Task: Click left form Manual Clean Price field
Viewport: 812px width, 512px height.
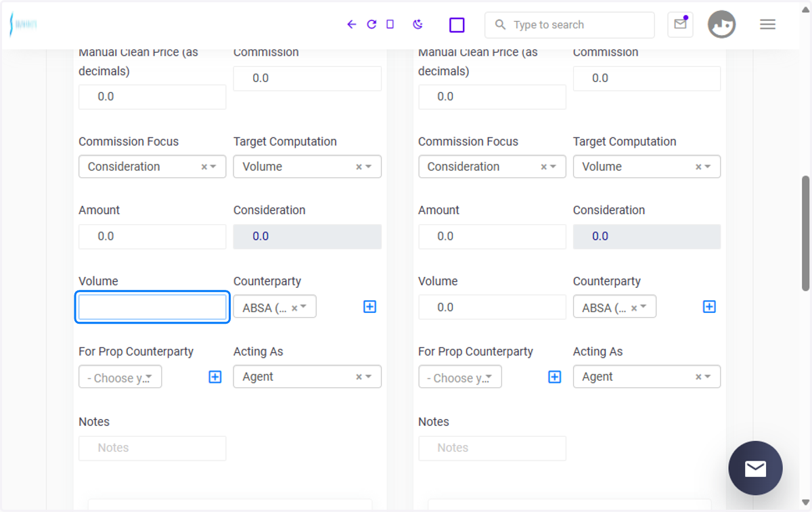Action: (152, 97)
